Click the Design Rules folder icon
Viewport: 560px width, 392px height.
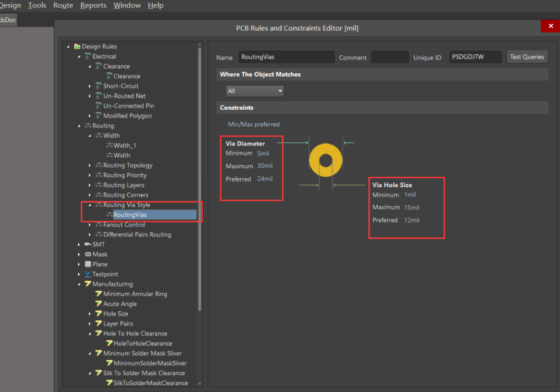77,46
